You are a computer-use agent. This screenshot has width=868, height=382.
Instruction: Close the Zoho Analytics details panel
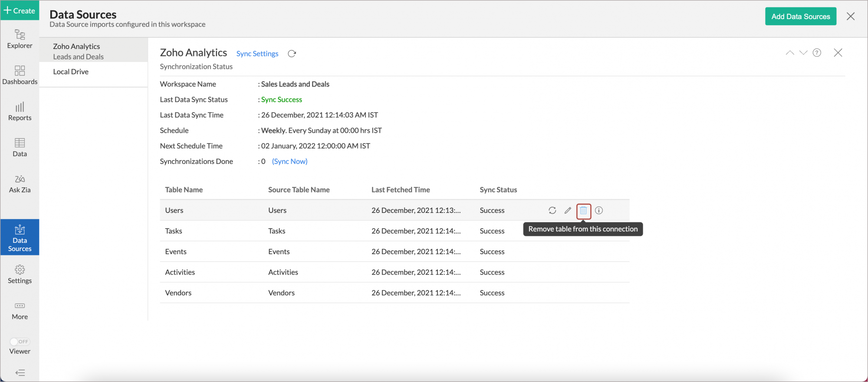click(838, 53)
